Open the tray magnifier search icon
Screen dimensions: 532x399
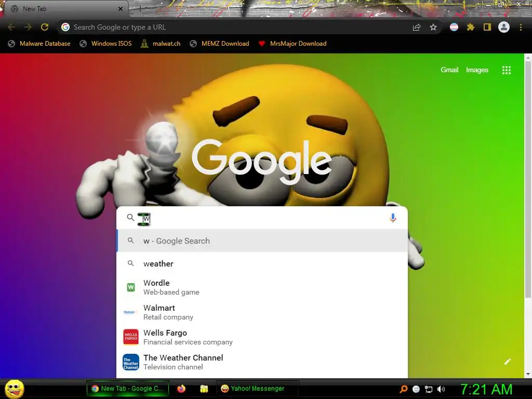click(403, 389)
